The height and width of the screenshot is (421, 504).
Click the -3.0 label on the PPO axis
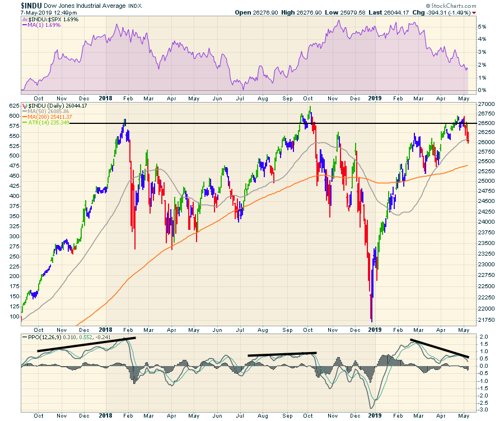pyautogui.click(x=483, y=410)
